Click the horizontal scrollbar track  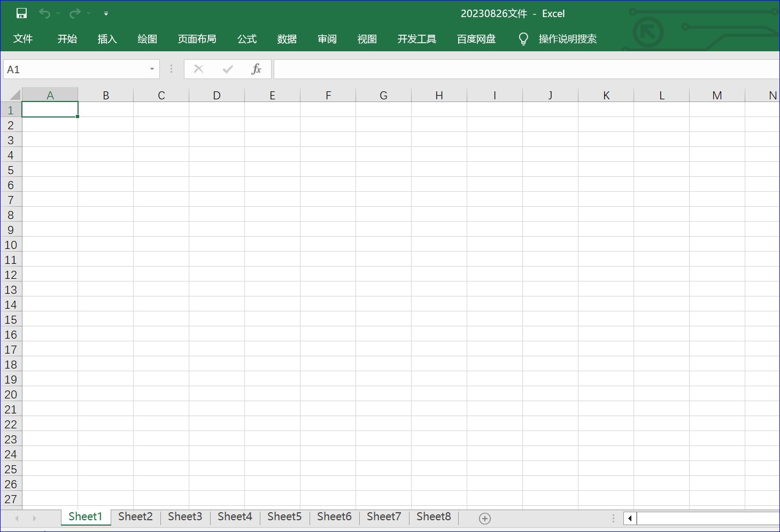708,518
